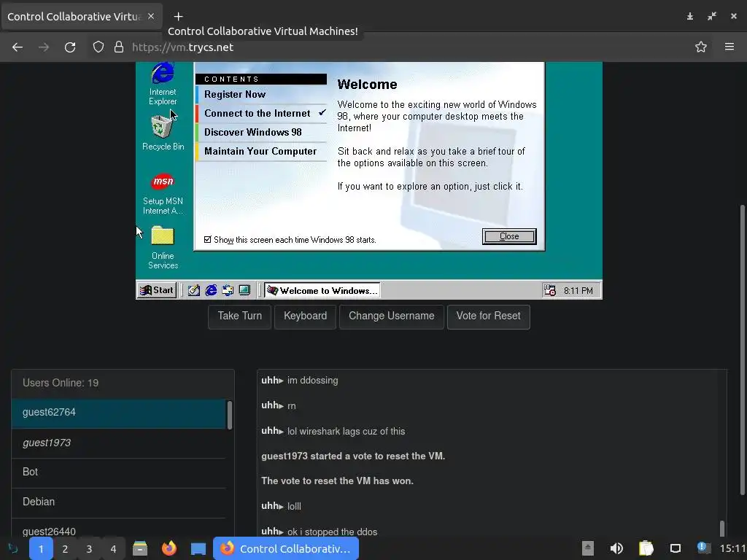Bookmark this page with the star
Viewport: 747px width, 560px height.
point(701,47)
